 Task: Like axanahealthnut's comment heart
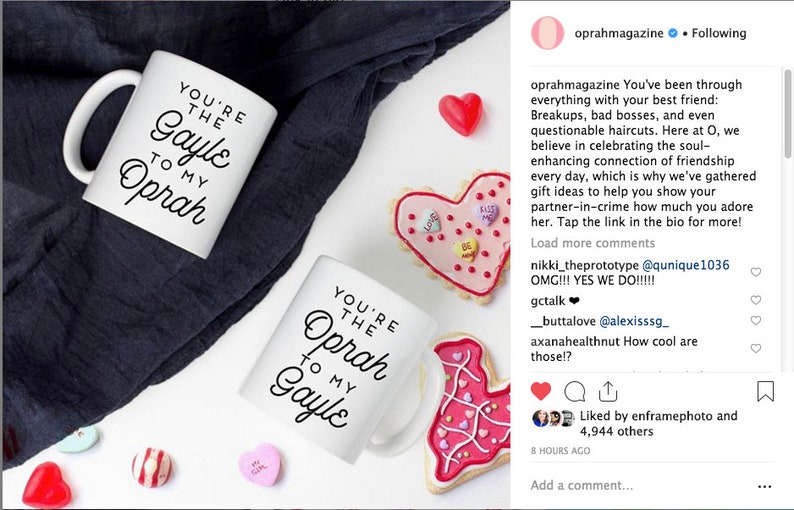[756, 348]
